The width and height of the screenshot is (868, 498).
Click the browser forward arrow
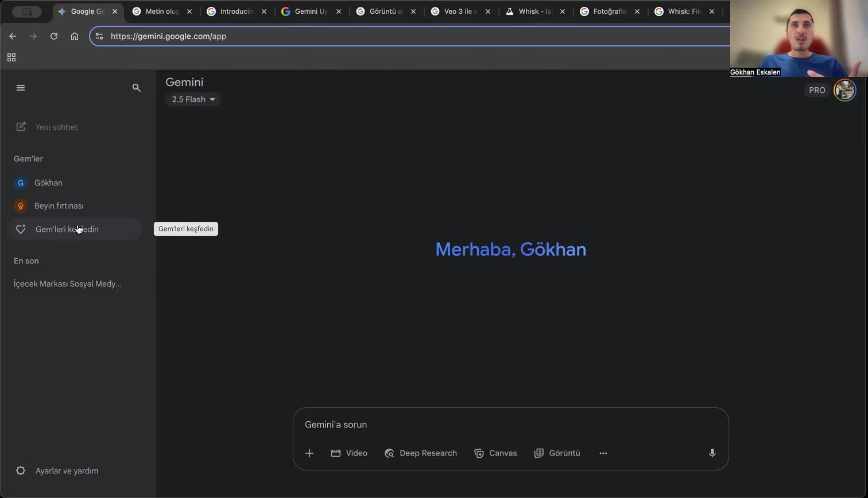pyautogui.click(x=33, y=36)
